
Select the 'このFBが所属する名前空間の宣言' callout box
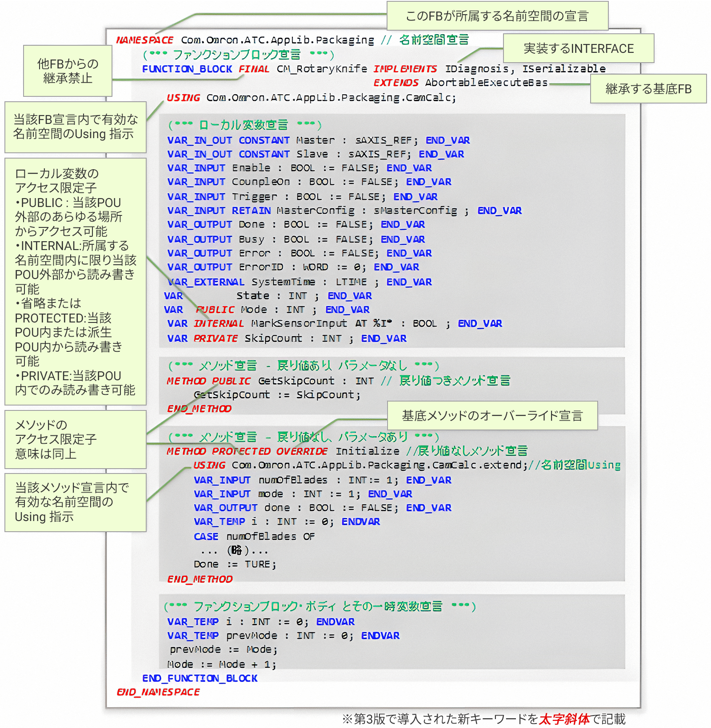(497, 16)
